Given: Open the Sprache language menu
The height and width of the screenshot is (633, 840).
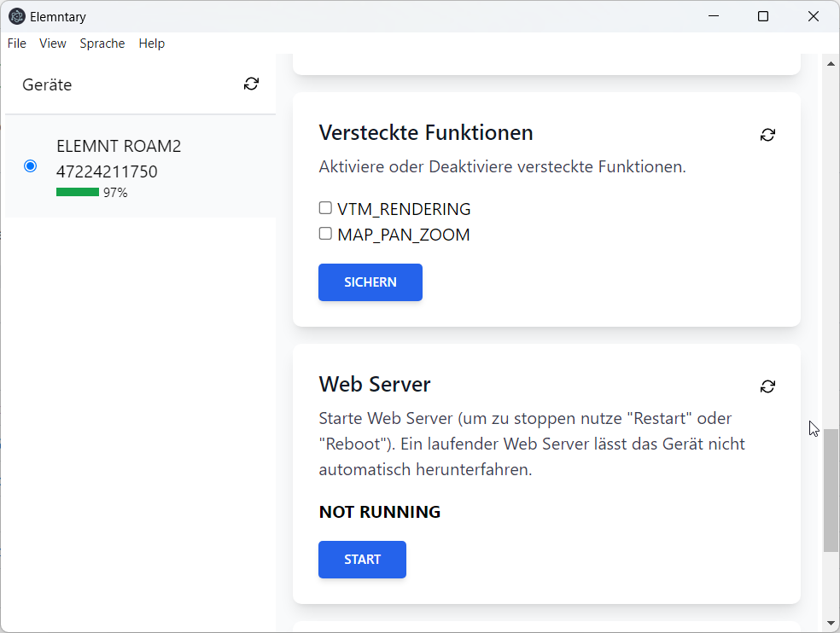Looking at the screenshot, I should (102, 44).
